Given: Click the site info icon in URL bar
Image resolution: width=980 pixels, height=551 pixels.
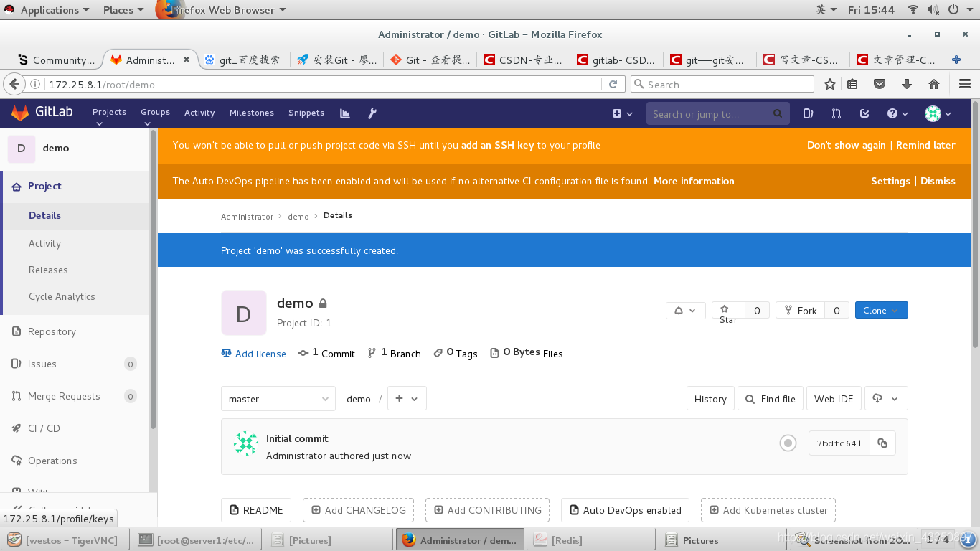Looking at the screenshot, I should coord(35,84).
